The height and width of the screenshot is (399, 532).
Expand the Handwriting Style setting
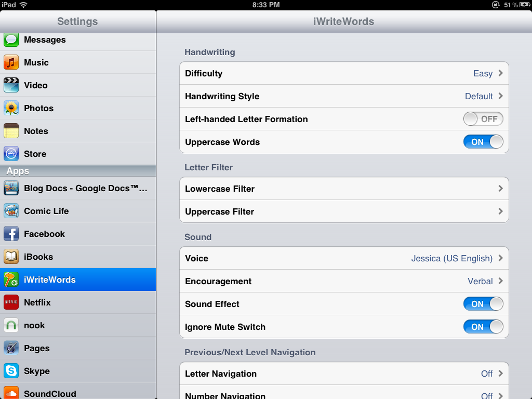click(x=344, y=96)
